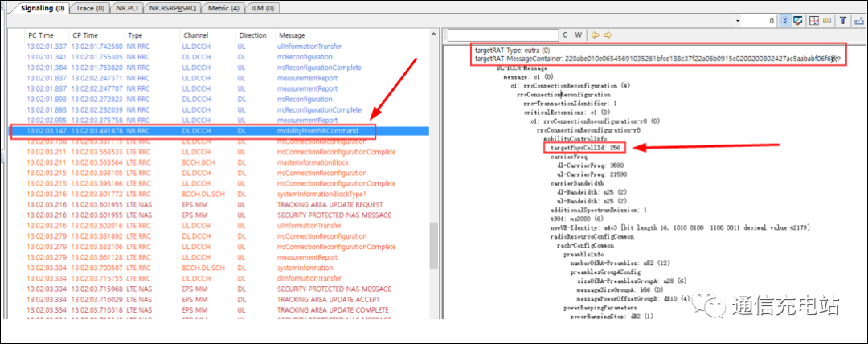
Task: Click the rrc-TransactionIdentifier: 1 entry
Action: [571, 104]
